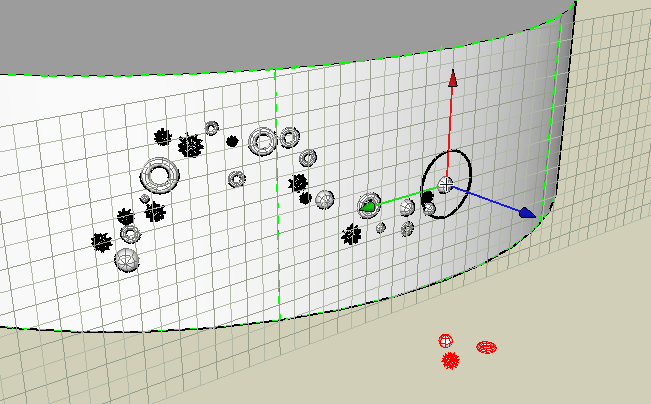Select the red wireframe torus
The image size is (651, 404).
(x=486, y=347)
